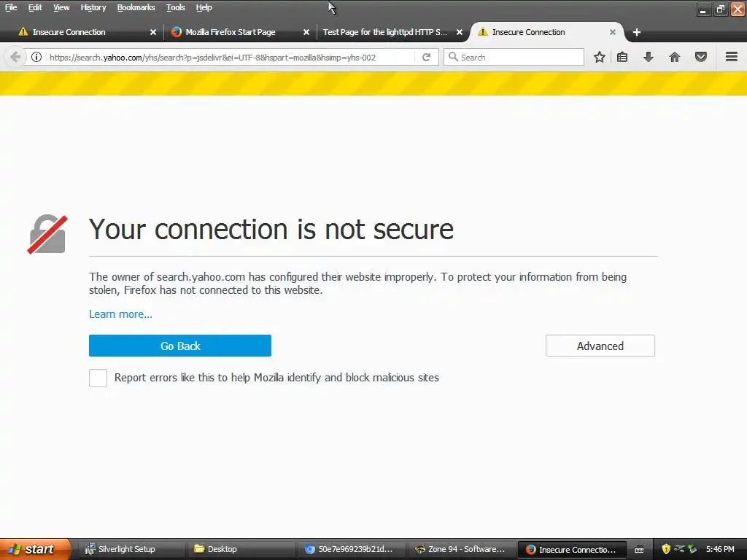Viewport: 747px width, 560px height.
Task: Follow the Learn more link
Action: pyautogui.click(x=120, y=314)
